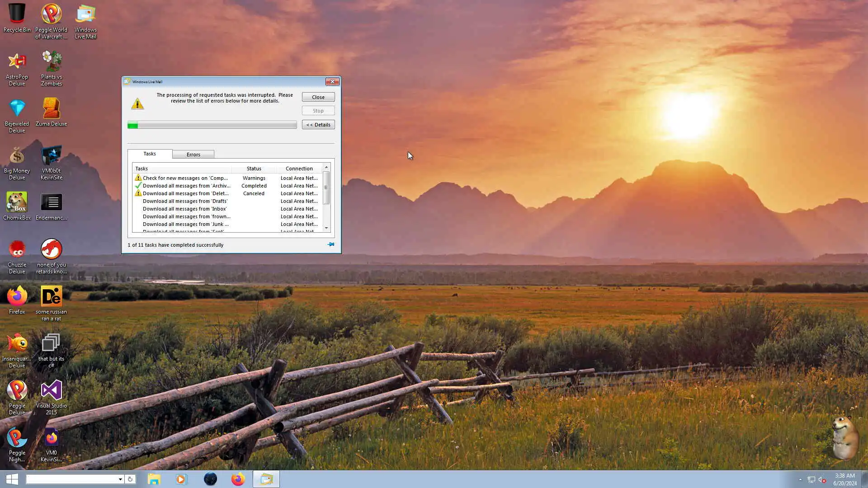Click Firefox icon in taskbar
The height and width of the screenshot is (488, 868).
point(238,479)
